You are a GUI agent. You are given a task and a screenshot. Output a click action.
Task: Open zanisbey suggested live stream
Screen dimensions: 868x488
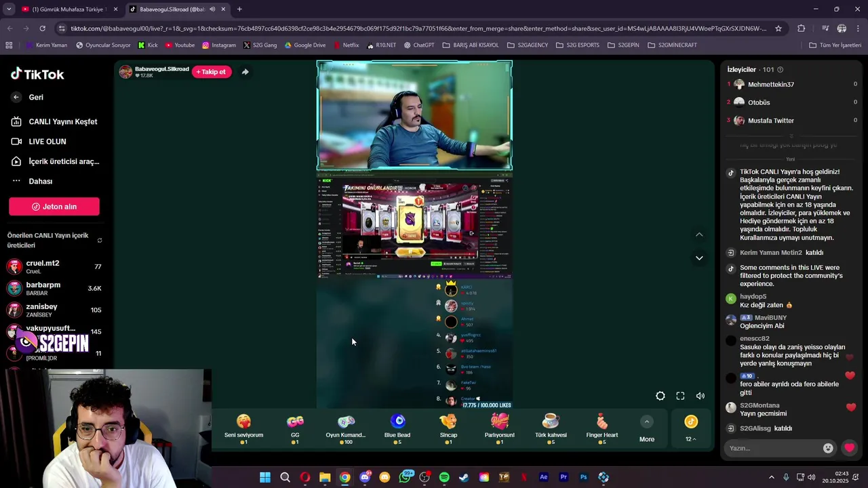pos(54,310)
